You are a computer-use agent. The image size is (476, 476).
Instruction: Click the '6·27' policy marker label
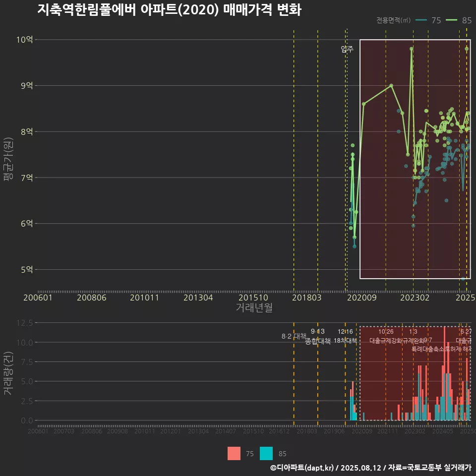(x=466, y=332)
